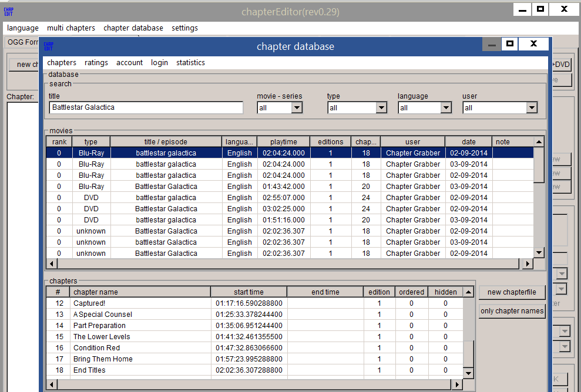
Task: Select The Lower Levels chapter
Action: 254,336
